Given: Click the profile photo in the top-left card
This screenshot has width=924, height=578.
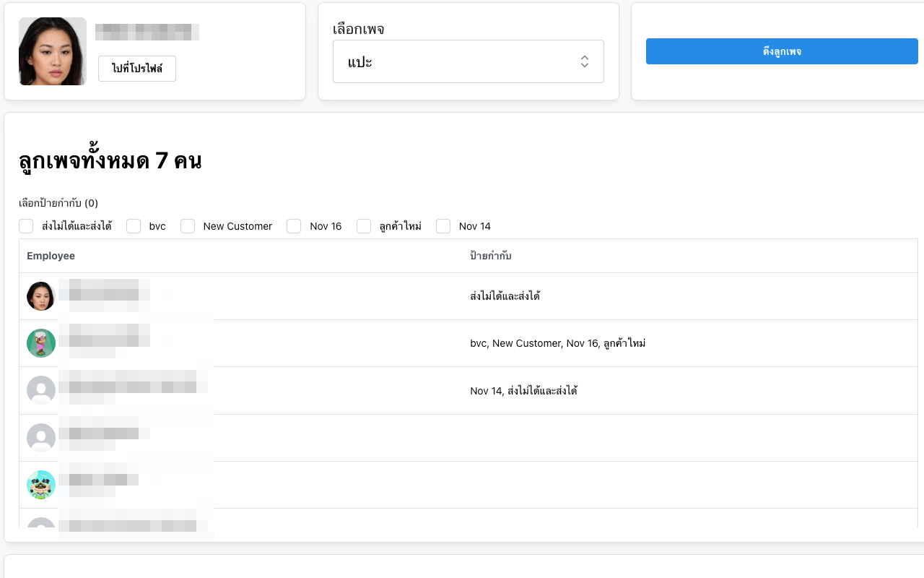Looking at the screenshot, I should click(52, 51).
